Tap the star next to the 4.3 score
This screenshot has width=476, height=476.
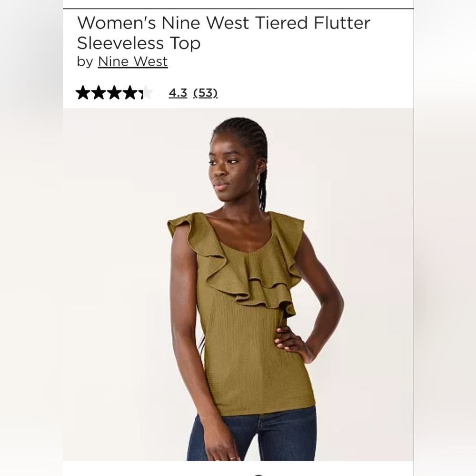point(147,93)
